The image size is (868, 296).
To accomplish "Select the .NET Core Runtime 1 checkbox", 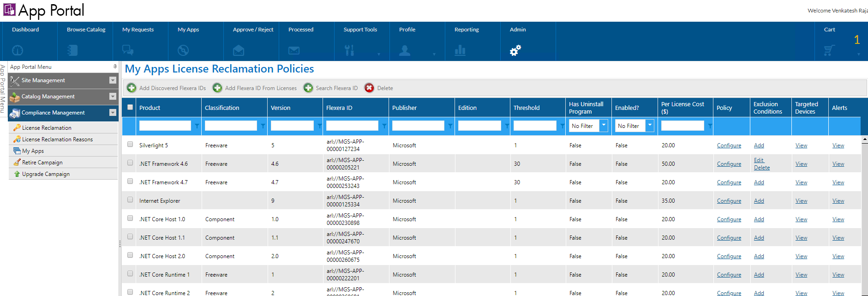I will pos(130,273).
